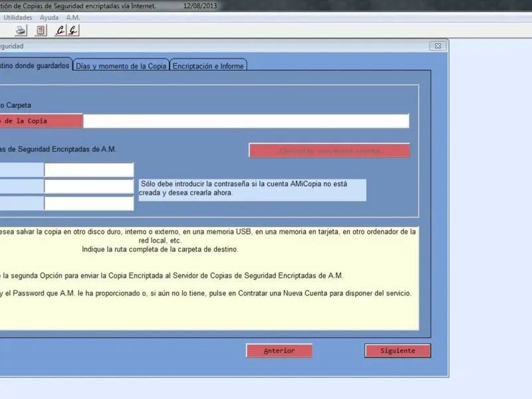Open the calendar icon showing 15
Screen dimensions: 532x399
click(41, 31)
